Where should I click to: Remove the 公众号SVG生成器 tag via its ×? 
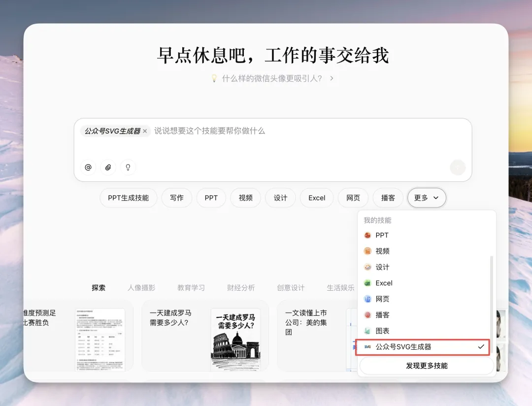(145, 132)
